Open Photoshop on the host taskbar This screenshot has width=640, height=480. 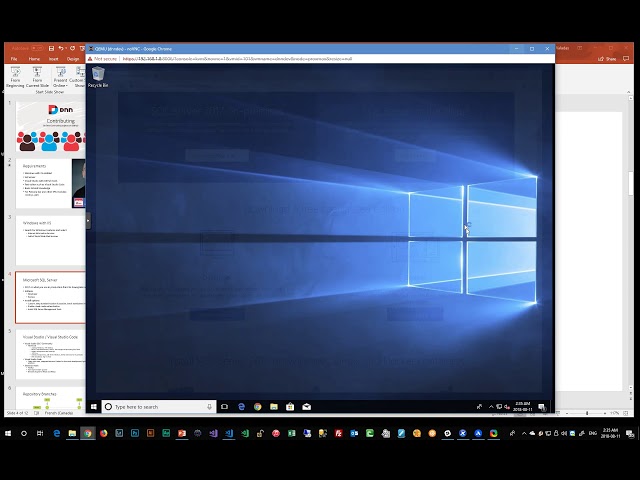[135, 433]
